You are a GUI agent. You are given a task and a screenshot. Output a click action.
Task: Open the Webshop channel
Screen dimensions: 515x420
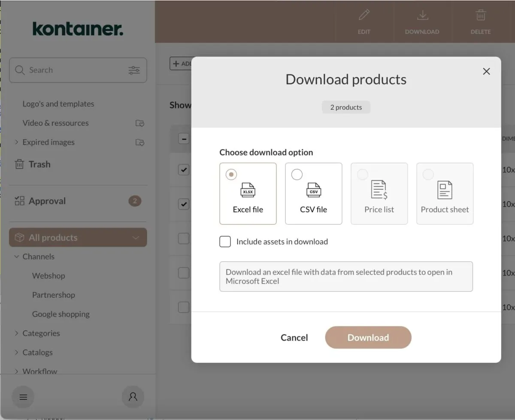coord(48,276)
